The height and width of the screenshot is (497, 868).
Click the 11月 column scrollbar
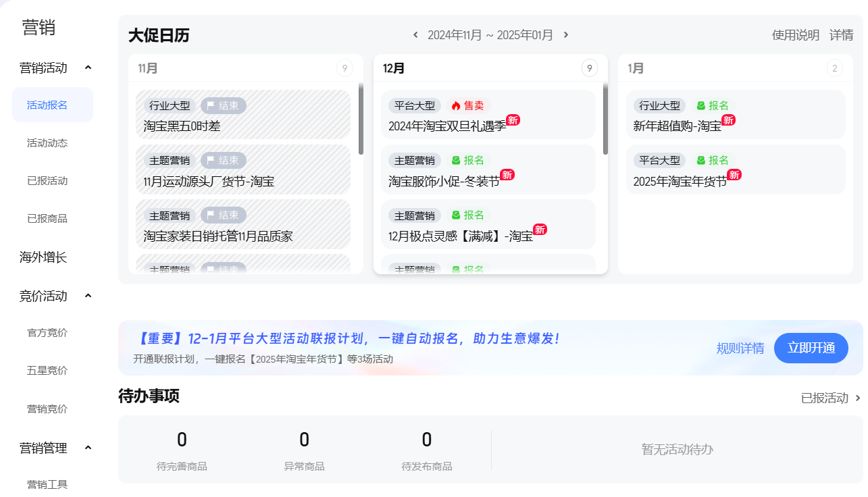tap(361, 120)
